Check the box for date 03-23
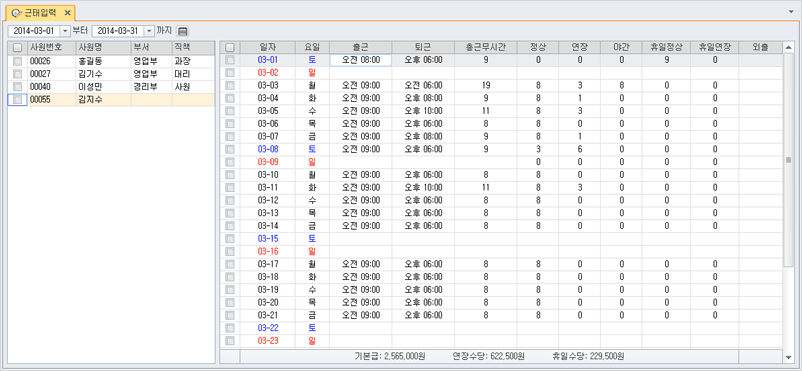 (x=230, y=340)
